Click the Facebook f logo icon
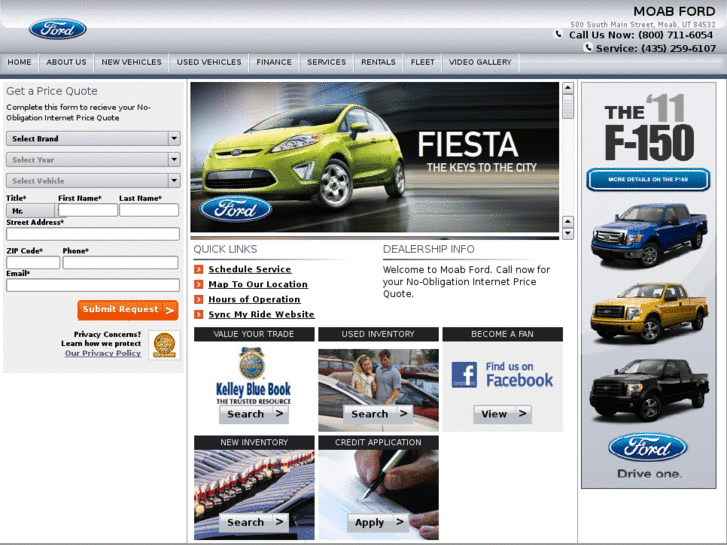The image size is (727, 545). click(464, 375)
